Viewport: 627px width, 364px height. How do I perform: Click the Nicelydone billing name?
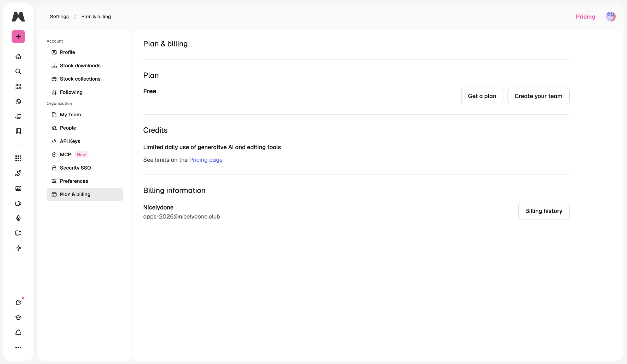pos(158,207)
